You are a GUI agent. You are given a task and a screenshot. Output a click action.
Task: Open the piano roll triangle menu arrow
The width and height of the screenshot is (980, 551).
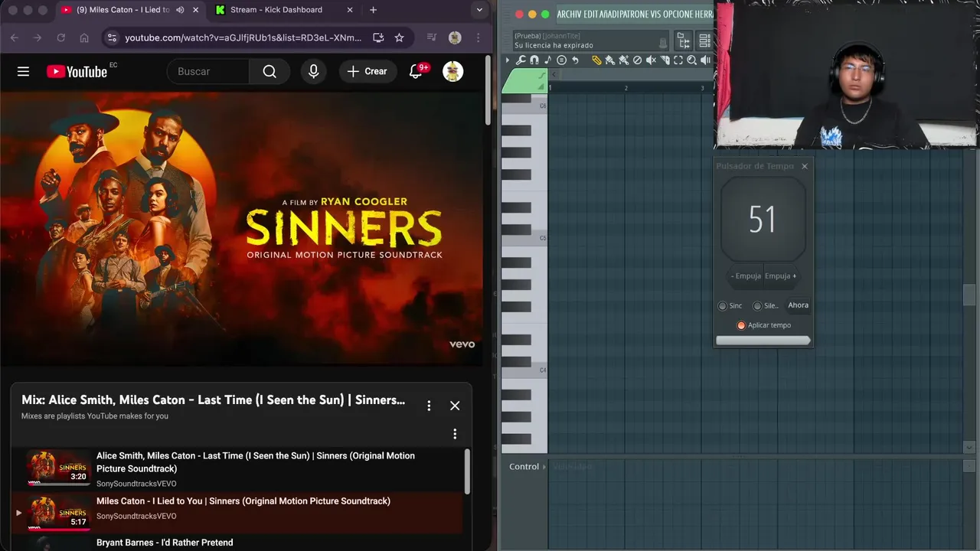pyautogui.click(x=507, y=60)
